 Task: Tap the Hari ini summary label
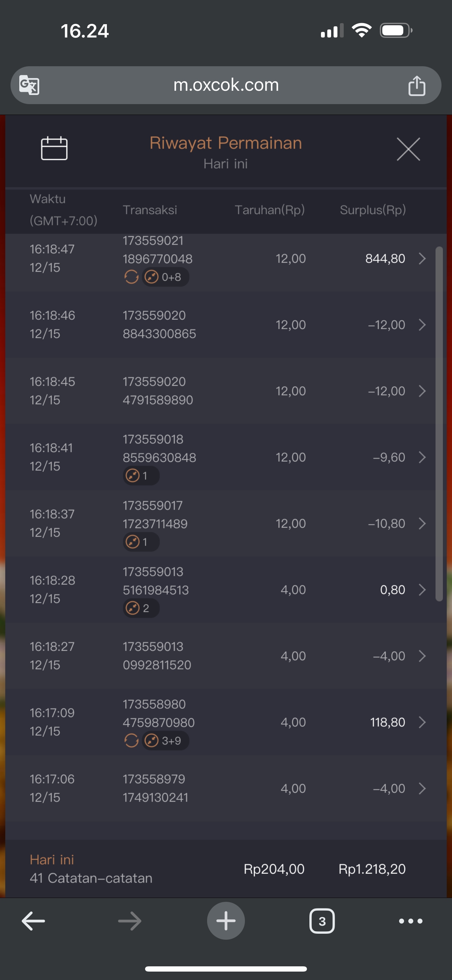pos(52,860)
